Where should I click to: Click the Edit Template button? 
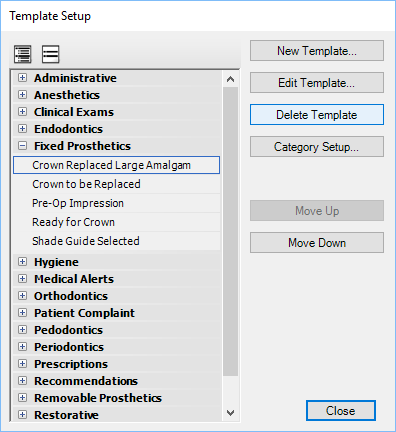click(317, 83)
